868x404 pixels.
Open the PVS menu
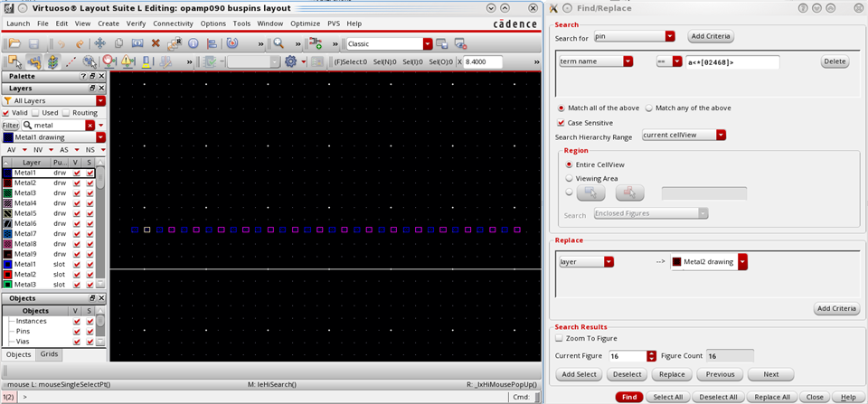click(334, 23)
